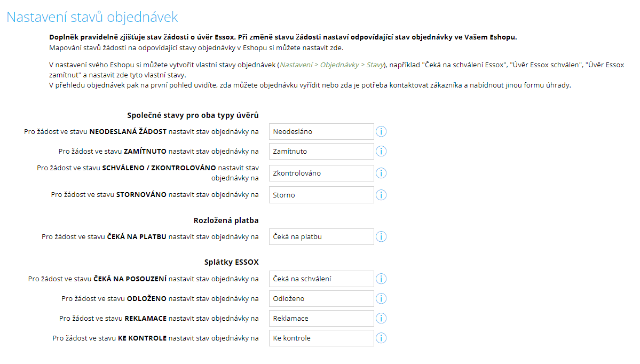Select the Zamítnuto order status field
Image resolution: width=640 pixels, height=364 pixels.
click(321, 151)
